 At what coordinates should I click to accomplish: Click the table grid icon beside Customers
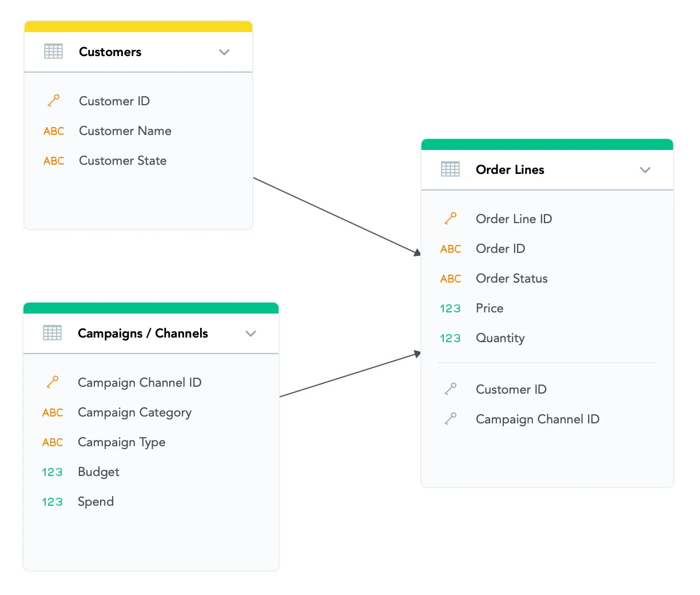(x=53, y=51)
